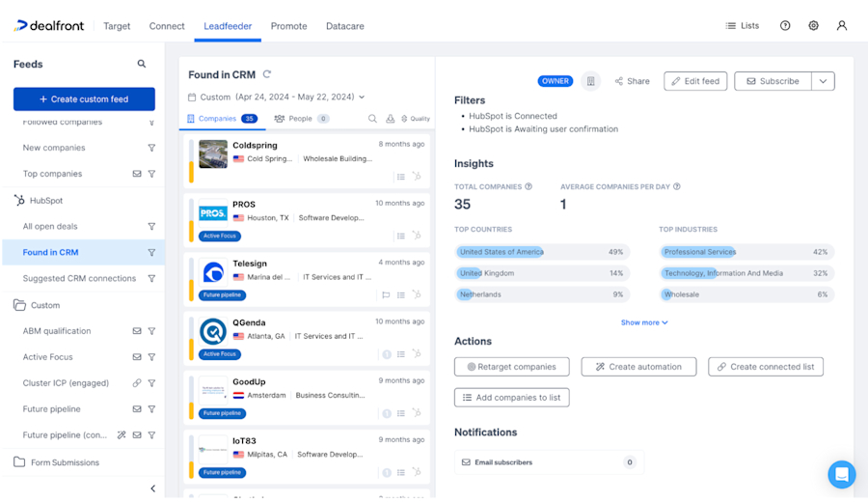Click list icon on PROS row
Viewport: 868px width, 502px height.
[x=401, y=236]
